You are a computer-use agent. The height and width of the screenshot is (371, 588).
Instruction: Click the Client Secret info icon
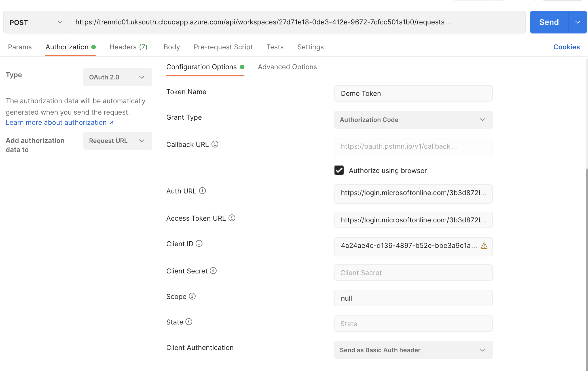click(213, 271)
